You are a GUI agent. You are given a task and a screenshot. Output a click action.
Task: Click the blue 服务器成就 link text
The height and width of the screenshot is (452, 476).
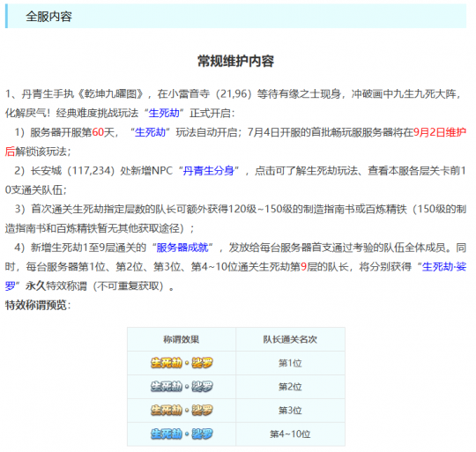coord(182,248)
